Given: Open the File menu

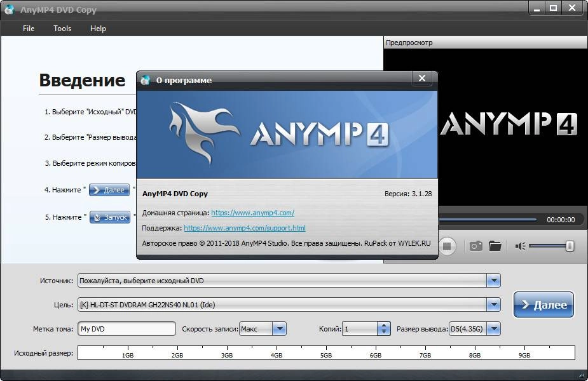Looking at the screenshot, I should 29,29.
